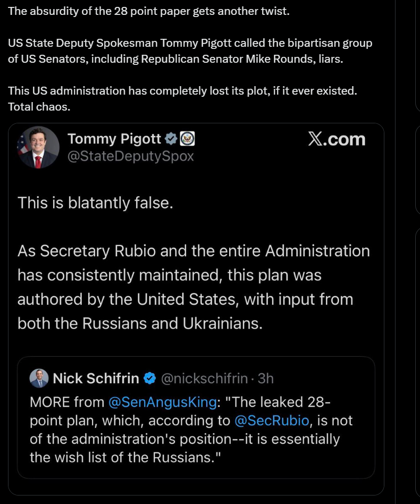Select the "completely lost its plot" sentence
This screenshot has height=504, width=420.
(182, 91)
